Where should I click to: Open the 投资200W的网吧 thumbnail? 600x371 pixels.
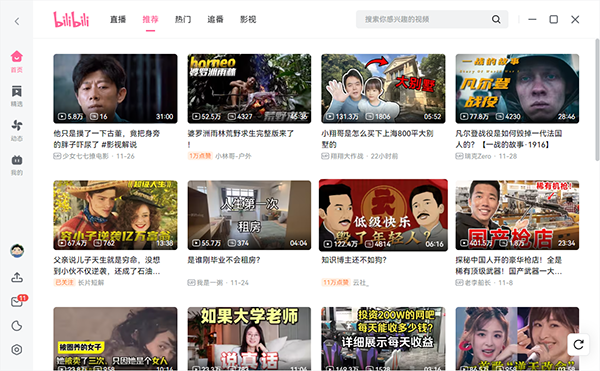pyautogui.click(x=383, y=338)
